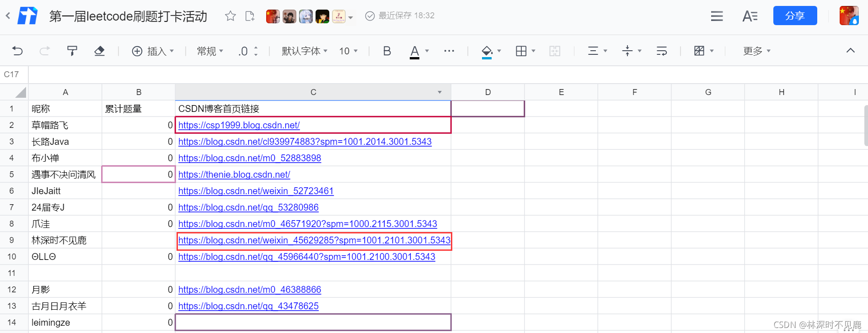Star this document as favorite
The width and height of the screenshot is (868, 333).
230,16
